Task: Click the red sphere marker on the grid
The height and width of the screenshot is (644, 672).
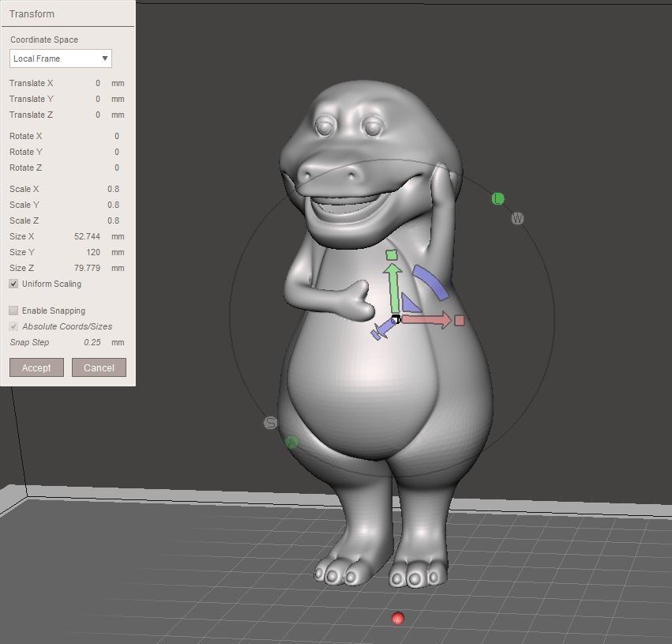Action: 398,618
